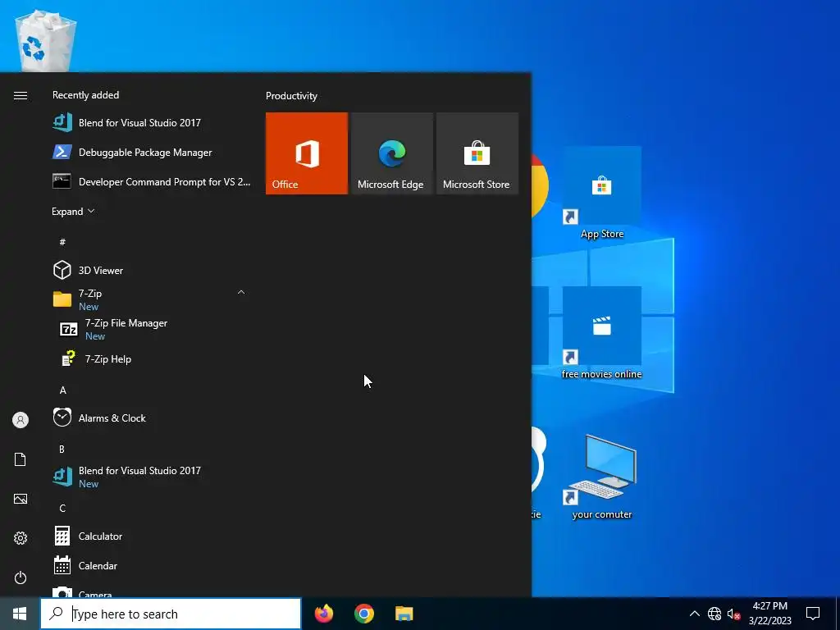Image resolution: width=840 pixels, height=630 pixels.
Task: Launch 7-Zip File Manager
Action: [x=152, y=329]
